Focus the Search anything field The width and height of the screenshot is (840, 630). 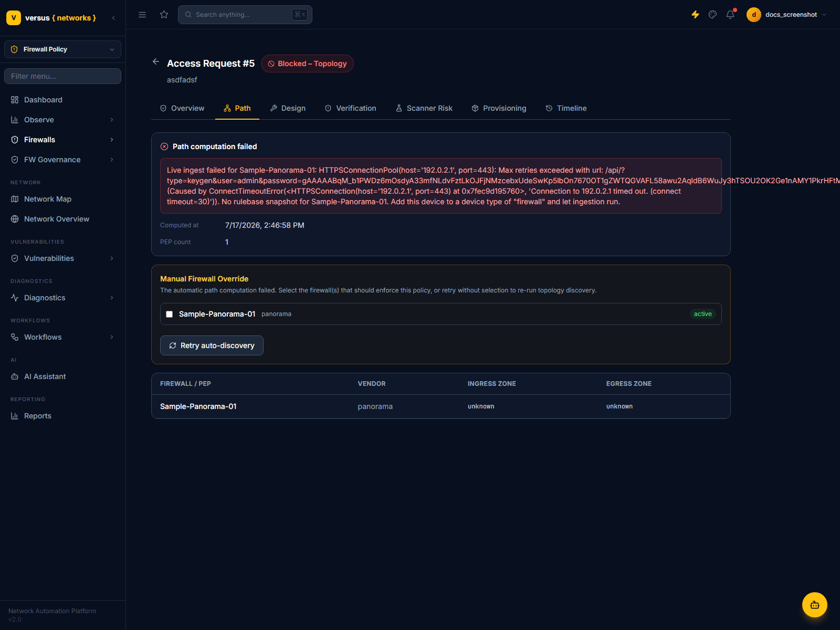[x=245, y=15]
